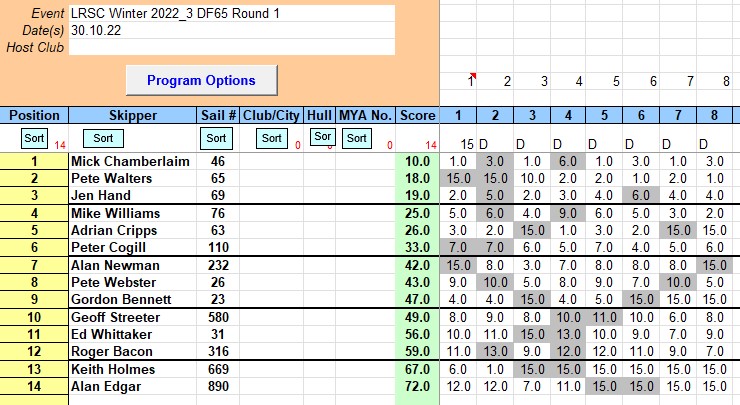Click the Program Options button

(x=201, y=80)
